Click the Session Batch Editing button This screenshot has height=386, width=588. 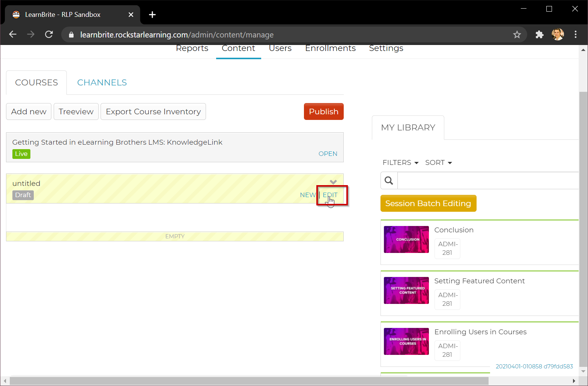(428, 203)
